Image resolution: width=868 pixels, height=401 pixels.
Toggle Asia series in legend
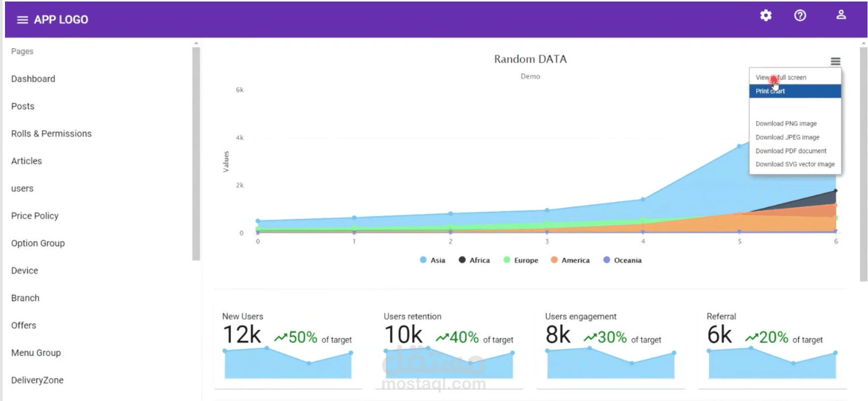(432, 260)
